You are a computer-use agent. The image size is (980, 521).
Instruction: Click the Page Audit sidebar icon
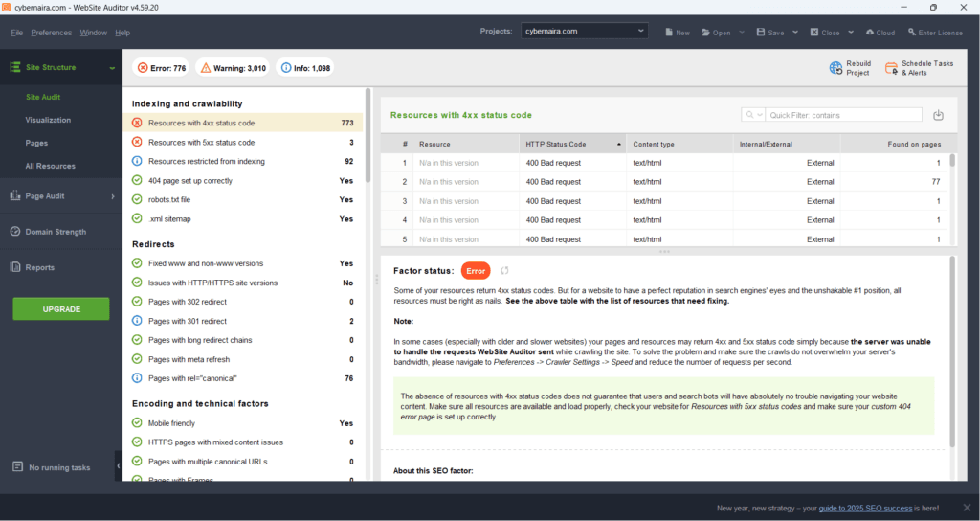point(15,195)
